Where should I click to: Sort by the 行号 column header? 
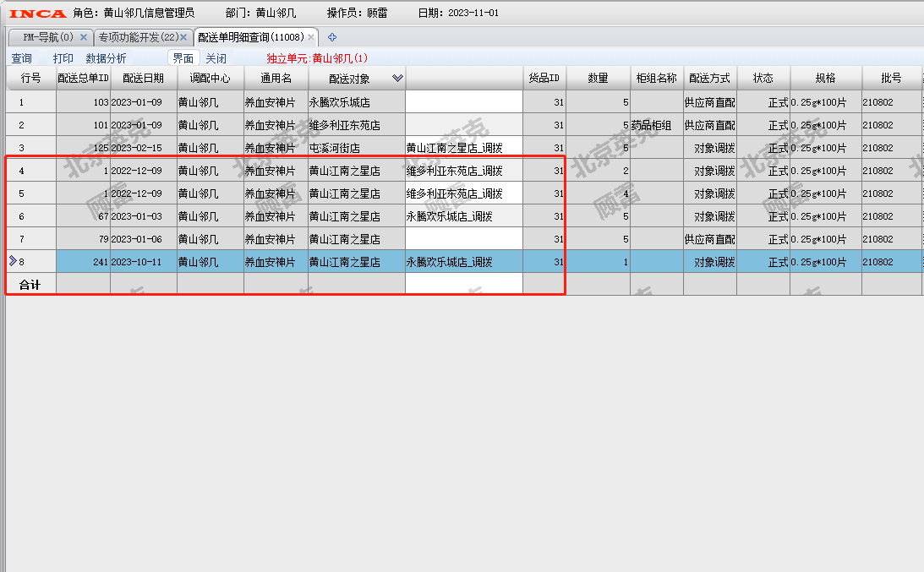point(30,78)
